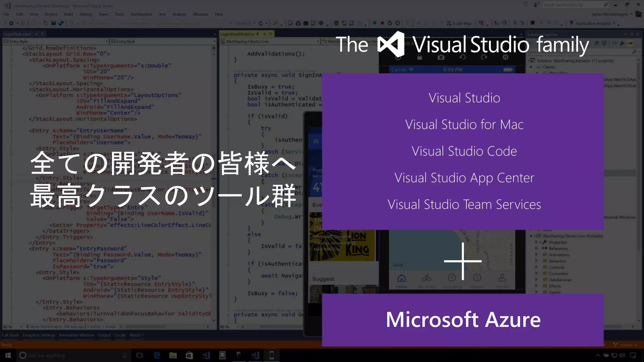Open the Application Insights dropdown

592,23
